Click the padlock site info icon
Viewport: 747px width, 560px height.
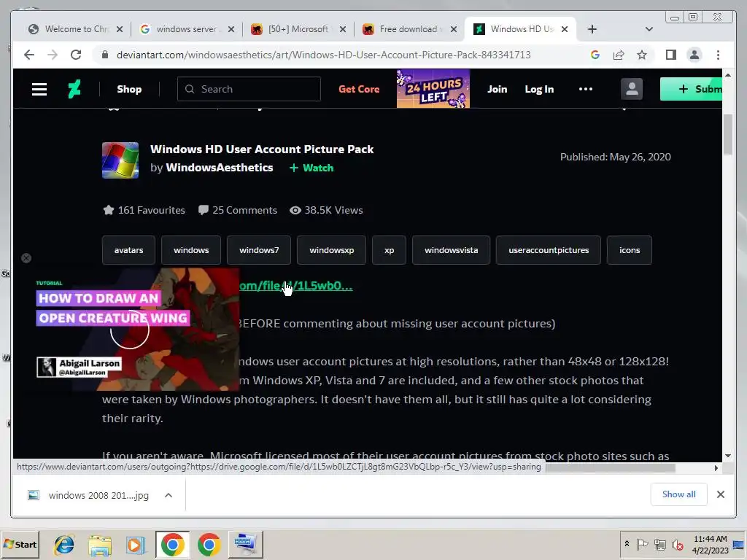coord(105,55)
